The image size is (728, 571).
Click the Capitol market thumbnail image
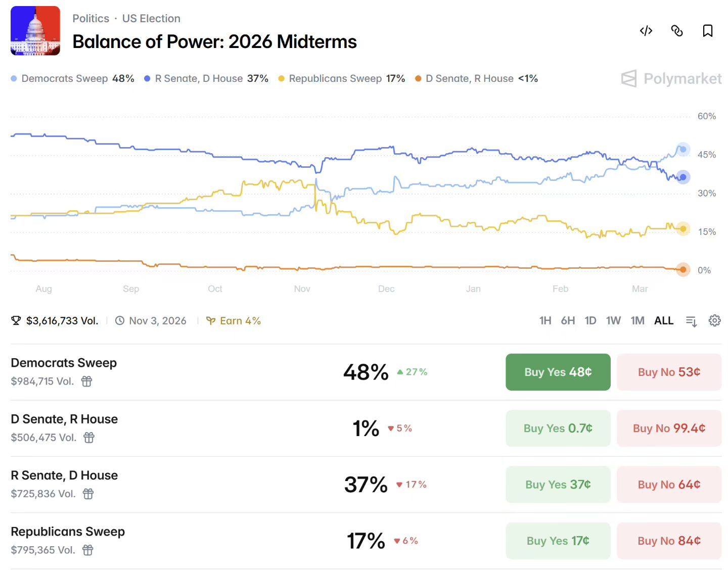[35, 31]
